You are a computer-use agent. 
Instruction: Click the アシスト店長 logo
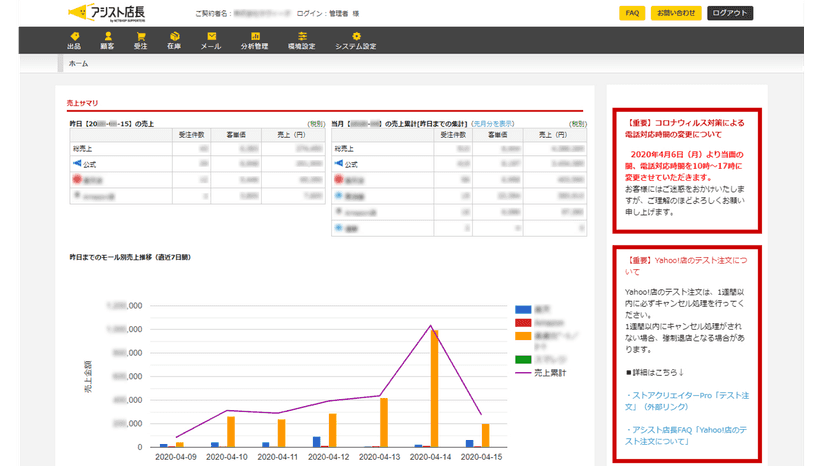107,13
